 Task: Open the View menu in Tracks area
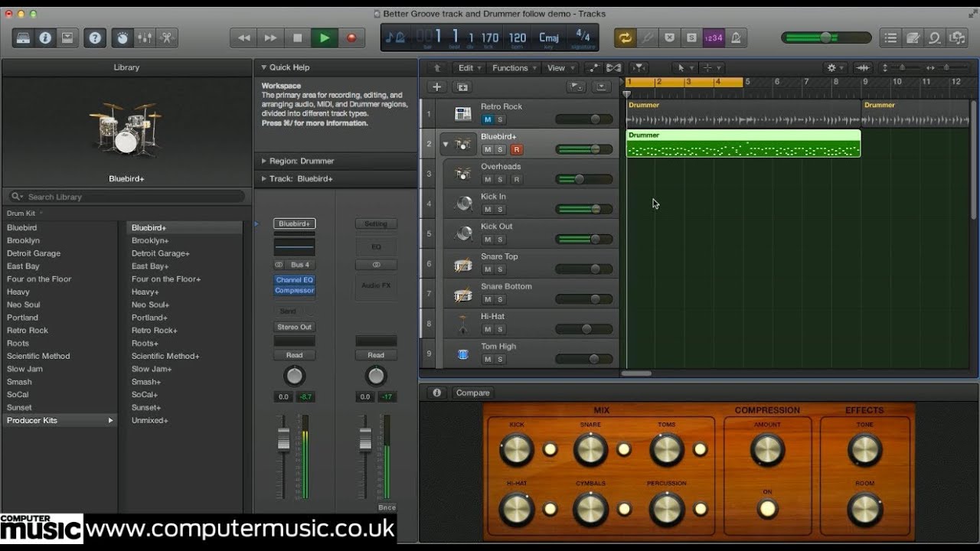pos(560,68)
